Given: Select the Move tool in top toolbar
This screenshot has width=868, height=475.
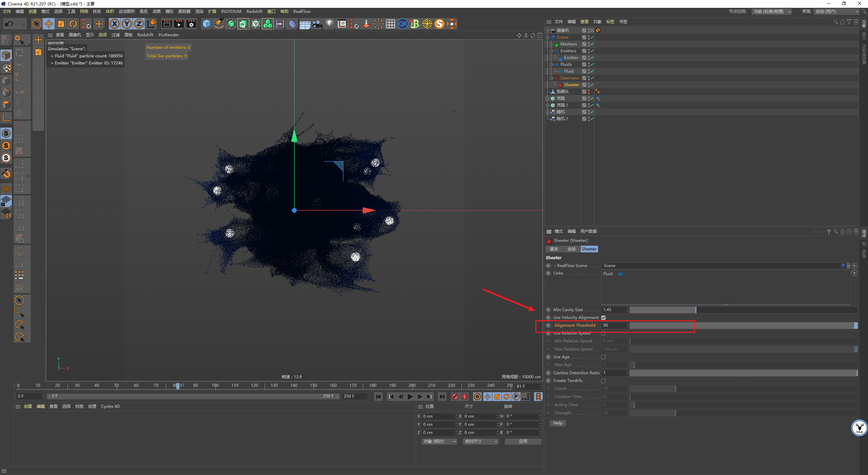Looking at the screenshot, I should coord(49,24).
